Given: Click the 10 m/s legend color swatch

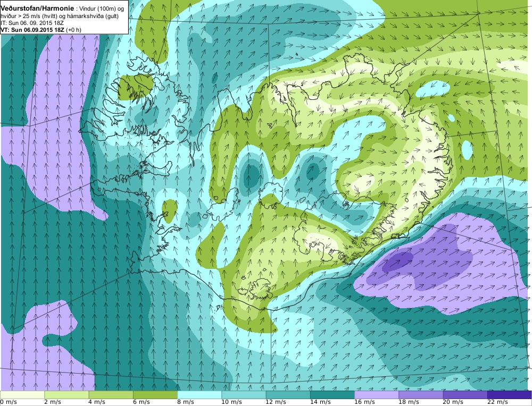Looking at the screenshot, I should pyautogui.click(x=244, y=395).
